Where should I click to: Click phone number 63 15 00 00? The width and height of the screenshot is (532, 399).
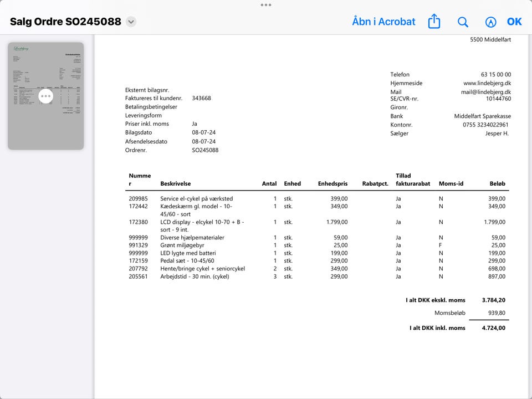[495, 74]
